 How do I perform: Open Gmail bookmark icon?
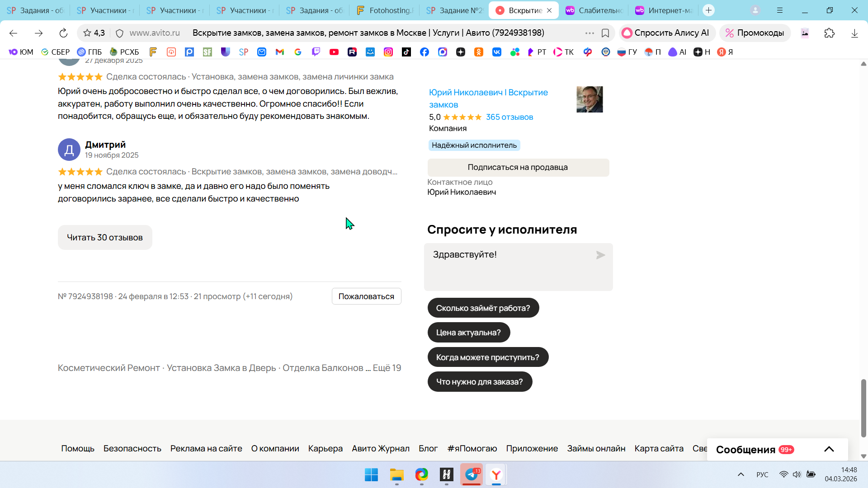(x=280, y=52)
